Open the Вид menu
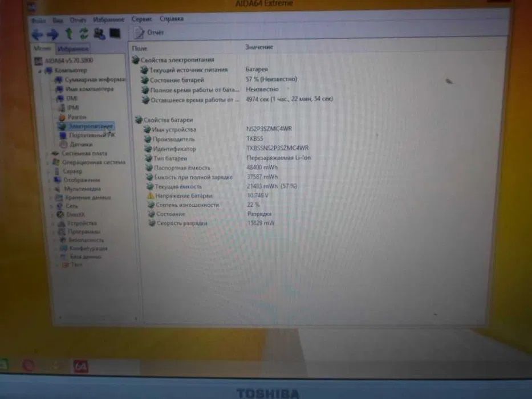532x399 pixels. [x=58, y=21]
